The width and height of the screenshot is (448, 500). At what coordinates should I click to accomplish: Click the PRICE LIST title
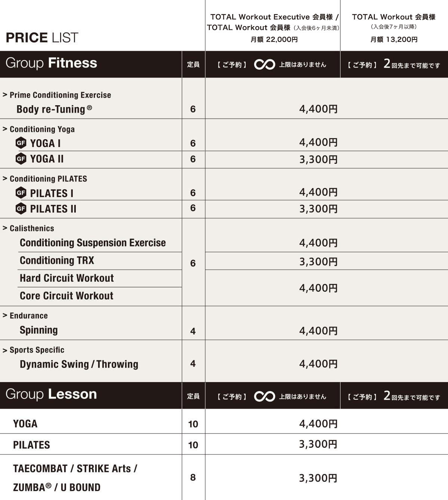tap(42, 38)
